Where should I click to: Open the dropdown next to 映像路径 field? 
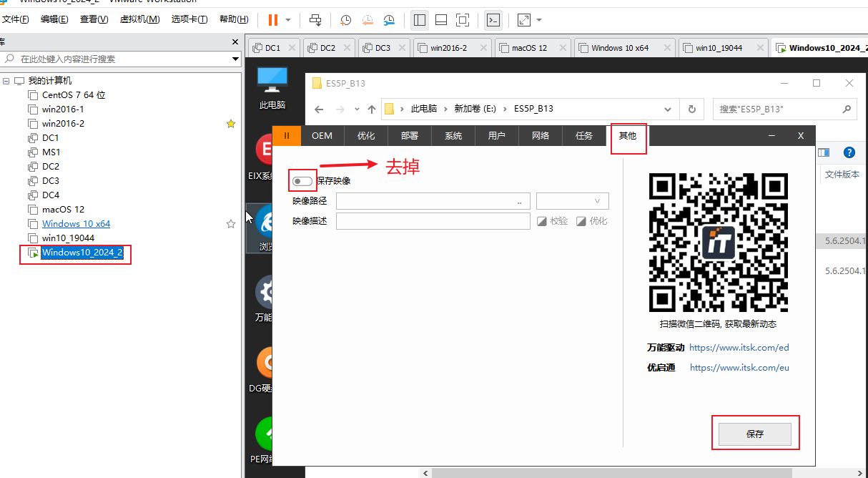coord(573,201)
